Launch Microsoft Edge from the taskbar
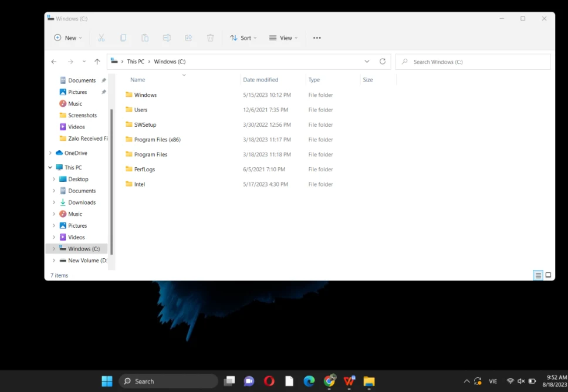Image resolution: width=568 pixels, height=392 pixels. click(309, 381)
